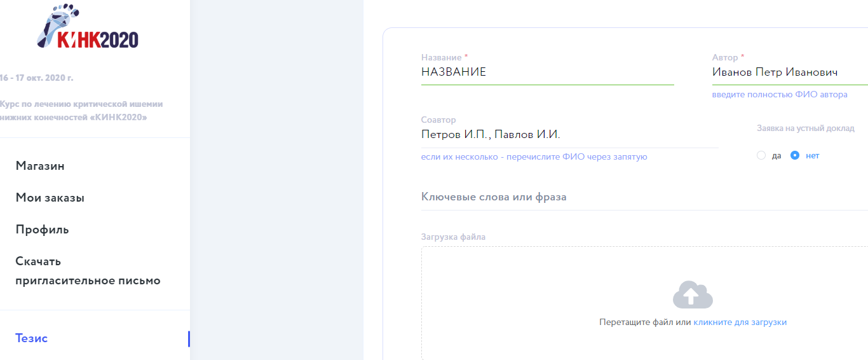
Task: Click the КИНК2020 logo
Action: [x=88, y=27]
